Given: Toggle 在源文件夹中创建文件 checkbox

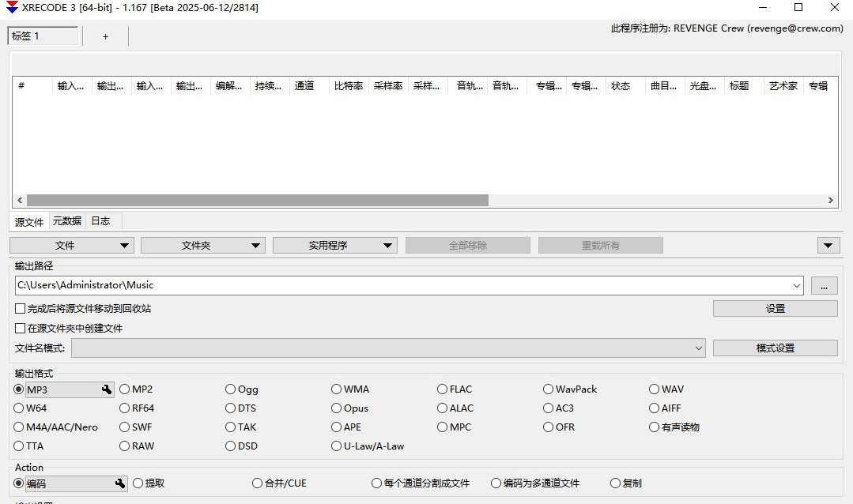Looking at the screenshot, I should coord(21,328).
